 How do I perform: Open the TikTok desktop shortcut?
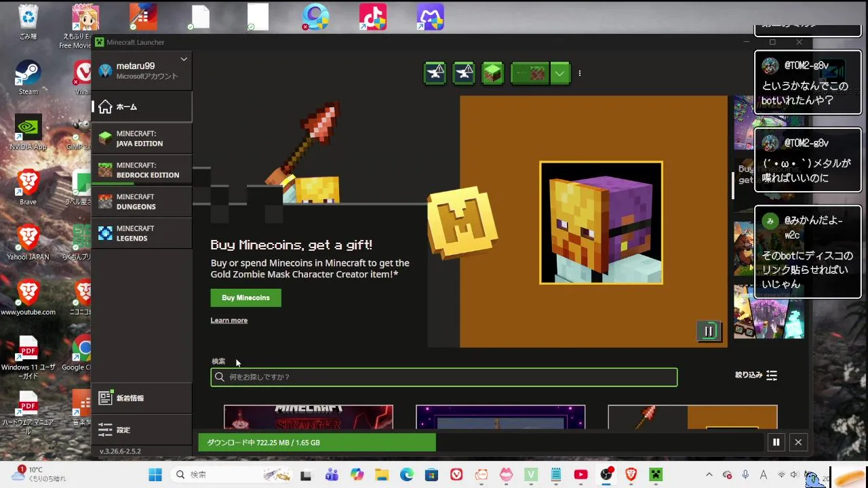click(x=373, y=18)
